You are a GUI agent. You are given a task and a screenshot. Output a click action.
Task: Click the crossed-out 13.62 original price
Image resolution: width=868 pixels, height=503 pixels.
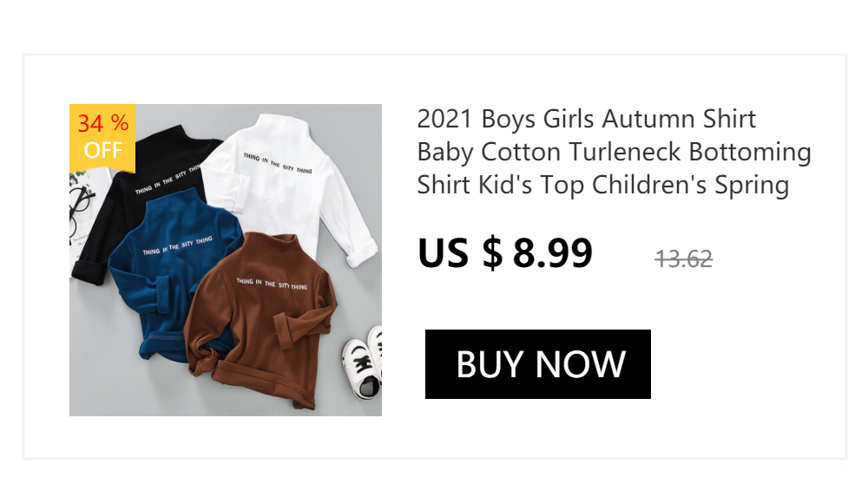pyautogui.click(x=684, y=258)
